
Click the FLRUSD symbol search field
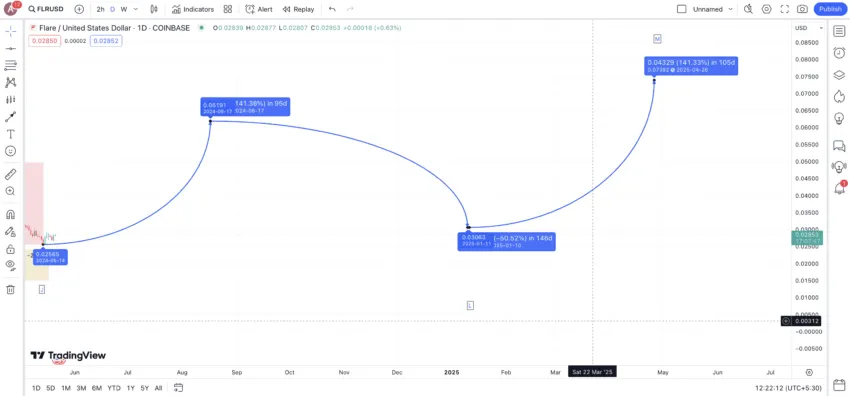46,9
